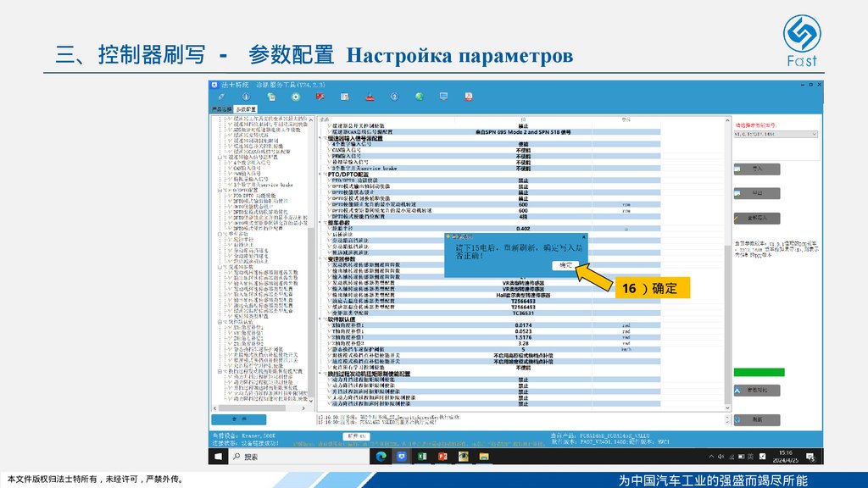868x488 pixels.
Task: Toggle the PWM输入信号 checkmark in parameter grid
Action: [330, 156]
